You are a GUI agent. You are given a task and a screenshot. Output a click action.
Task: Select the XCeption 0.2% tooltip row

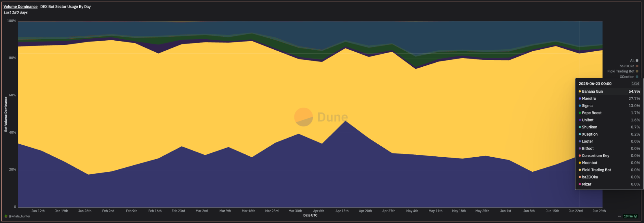(609, 134)
